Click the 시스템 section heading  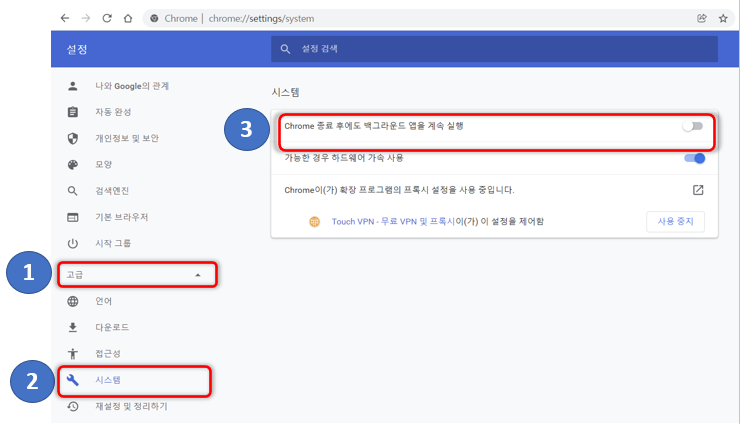tap(285, 92)
